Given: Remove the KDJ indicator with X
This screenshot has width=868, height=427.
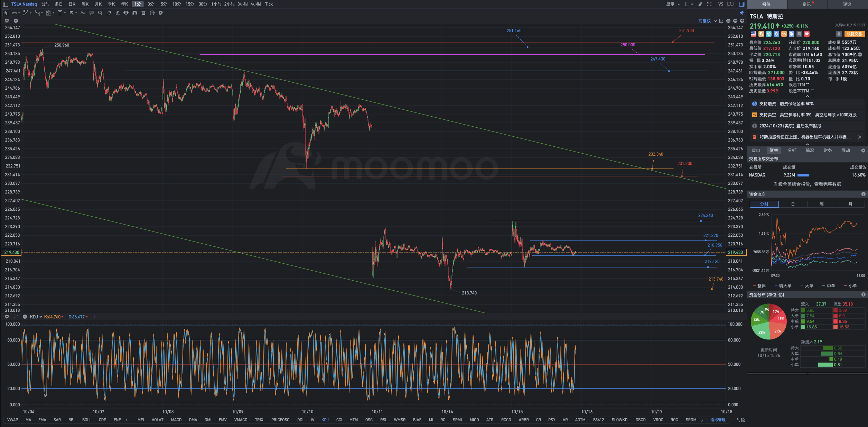Looking at the screenshot, I should pos(25,317).
